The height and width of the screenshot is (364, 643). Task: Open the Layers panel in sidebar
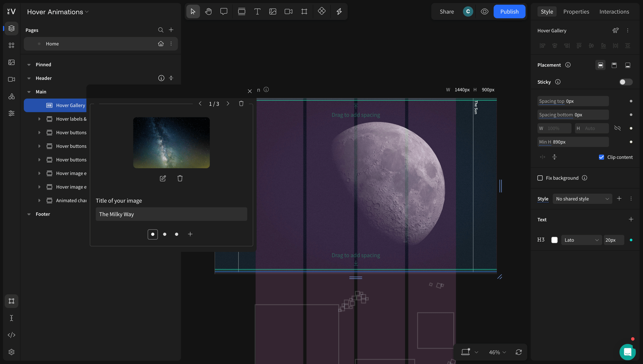[x=11, y=28]
